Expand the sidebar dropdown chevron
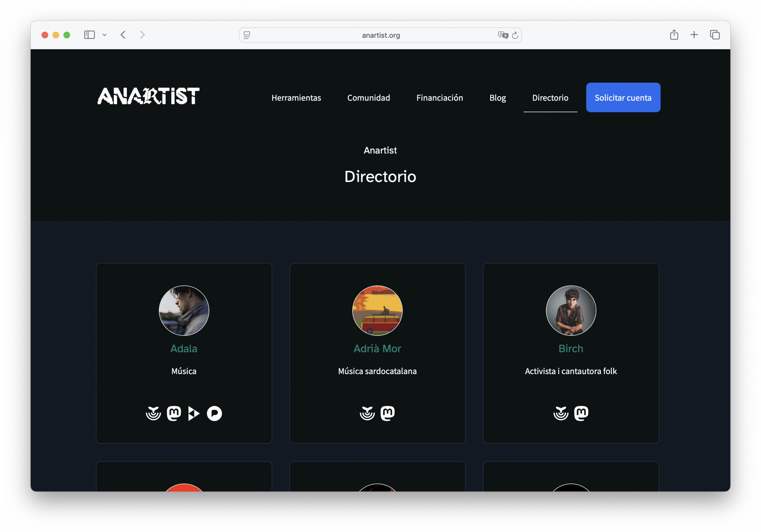Image resolution: width=761 pixels, height=532 pixels. [x=104, y=35]
